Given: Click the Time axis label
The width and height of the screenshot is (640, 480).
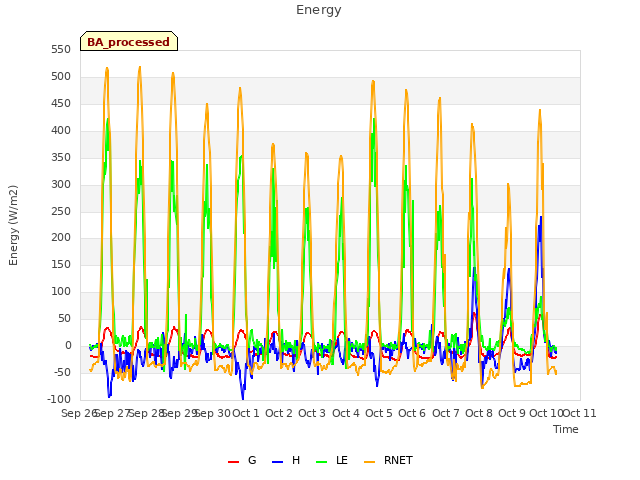Looking at the screenshot, I should pos(566,429).
